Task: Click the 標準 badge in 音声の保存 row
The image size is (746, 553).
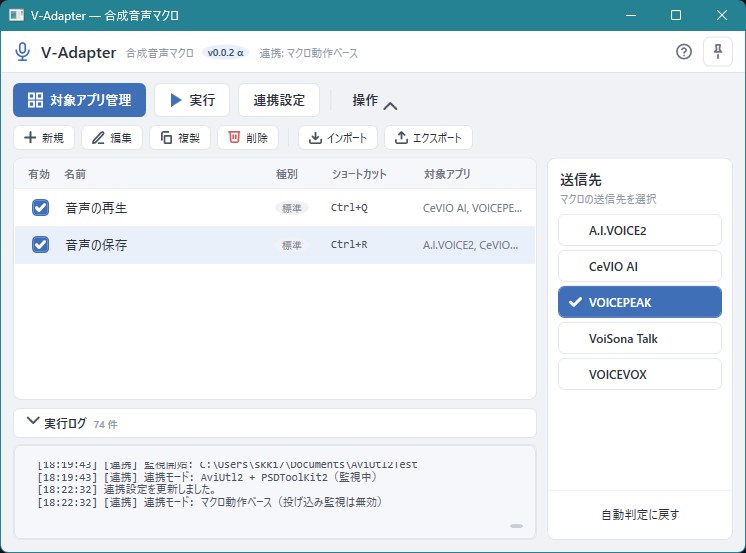Action: 292,245
